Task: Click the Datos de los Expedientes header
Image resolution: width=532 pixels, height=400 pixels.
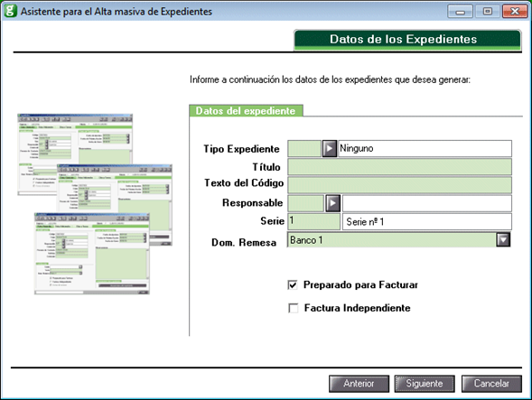Action: click(407, 40)
